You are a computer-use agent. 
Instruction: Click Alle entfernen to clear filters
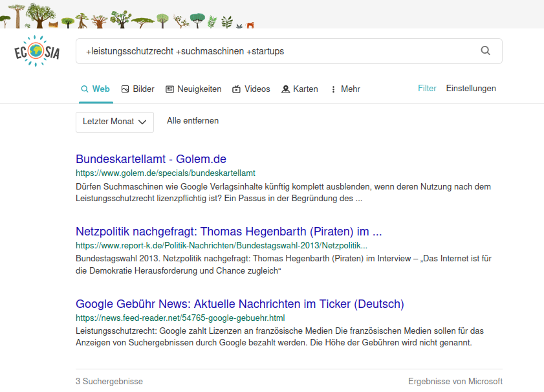[x=193, y=121]
